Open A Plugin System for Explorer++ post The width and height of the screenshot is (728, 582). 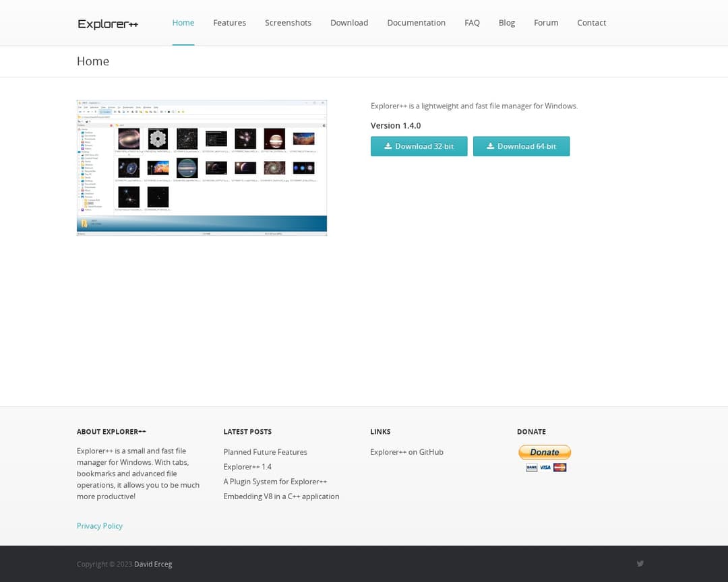click(275, 482)
